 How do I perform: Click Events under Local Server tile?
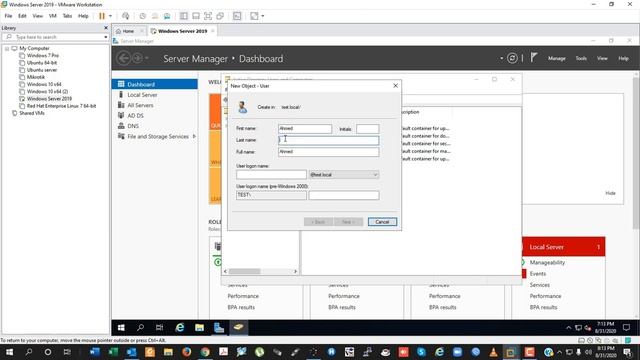(538, 274)
